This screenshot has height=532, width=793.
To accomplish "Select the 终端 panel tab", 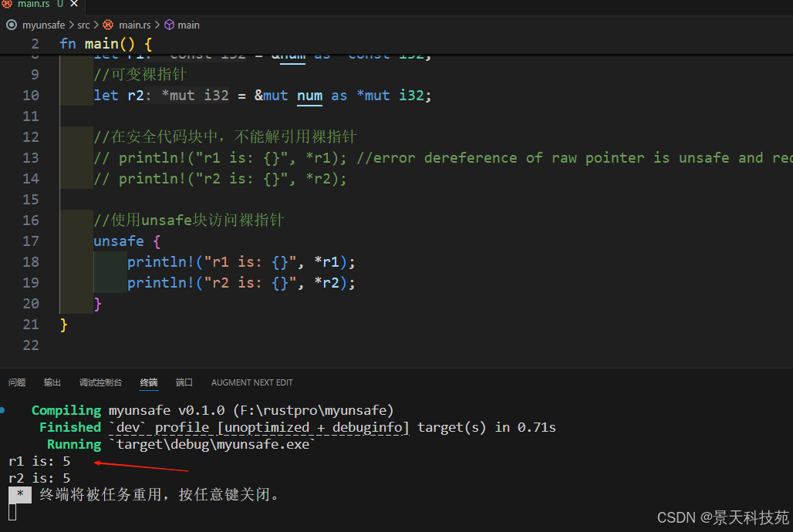I will point(149,382).
